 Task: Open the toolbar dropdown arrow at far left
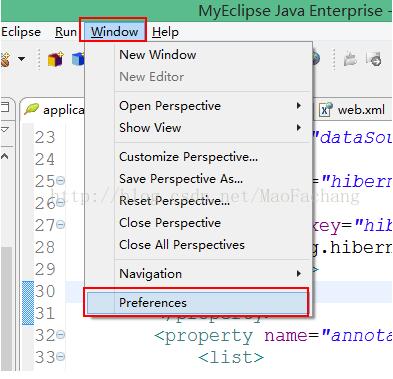tap(21, 59)
